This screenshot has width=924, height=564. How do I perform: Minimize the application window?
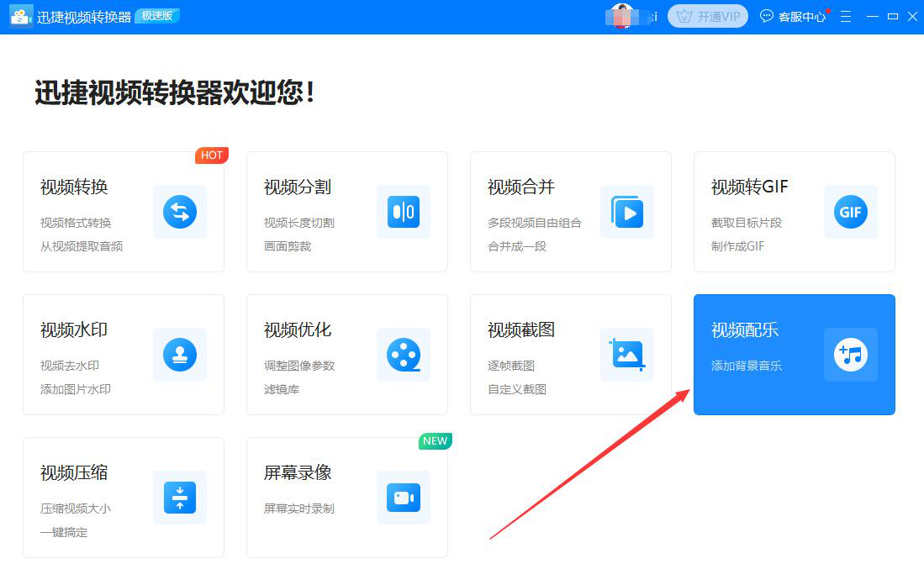pos(873,17)
